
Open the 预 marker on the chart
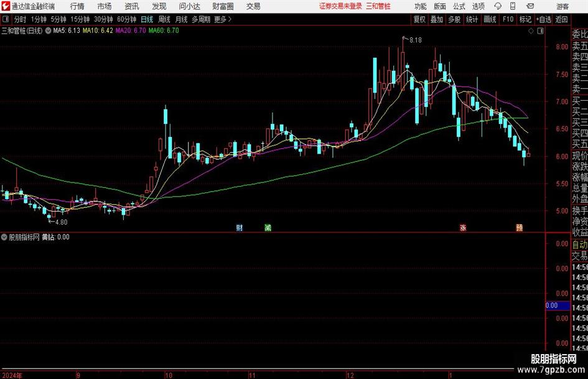(x=519, y=227)
